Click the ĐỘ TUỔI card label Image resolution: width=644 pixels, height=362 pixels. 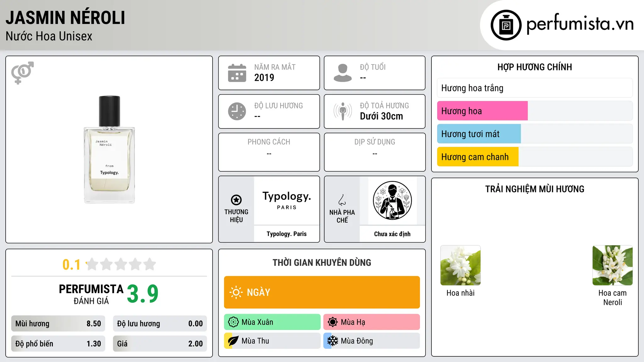(373, 67)
